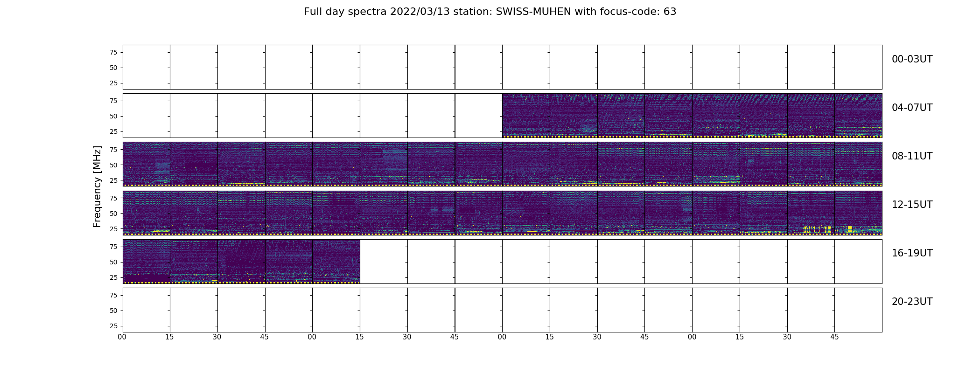Open the first spectrogram panel in the 16-19UT row
This screenshot has height=373, width=980.
click(147, 261)
